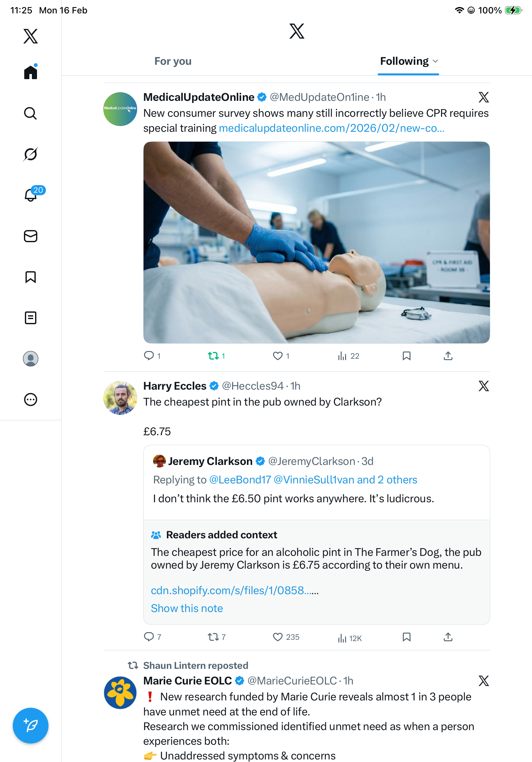The width and height of the screenshot is (532, 762).
Task: Open the CPR mannequin training photo
Action: click(x=316, y=242)
